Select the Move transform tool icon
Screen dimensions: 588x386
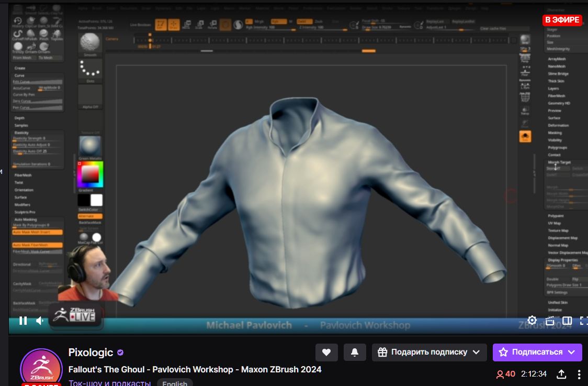tap(186, 25)
